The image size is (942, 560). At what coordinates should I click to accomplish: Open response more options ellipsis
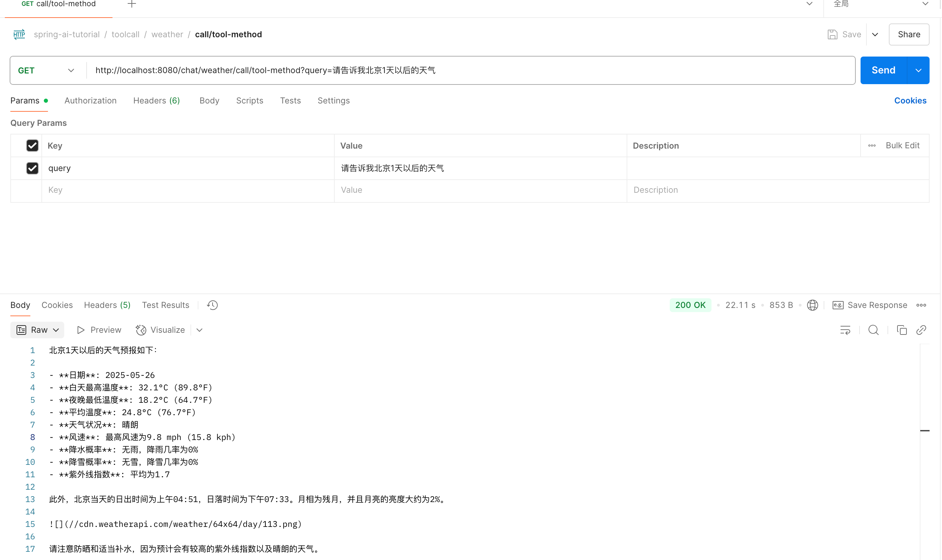[921, 305]
